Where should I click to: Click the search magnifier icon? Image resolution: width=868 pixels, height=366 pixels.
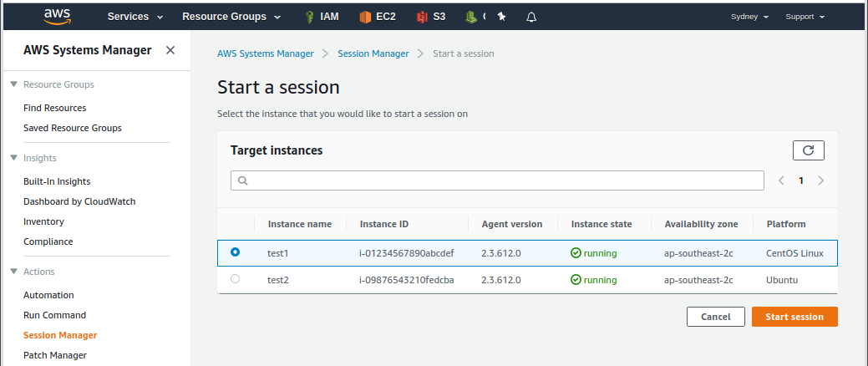242,180
